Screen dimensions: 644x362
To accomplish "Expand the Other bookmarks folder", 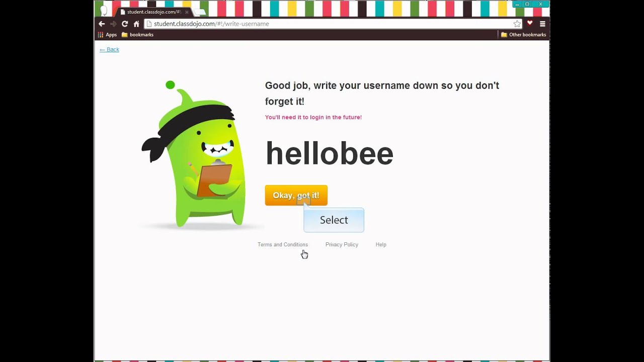I will (x=523, y=35).
